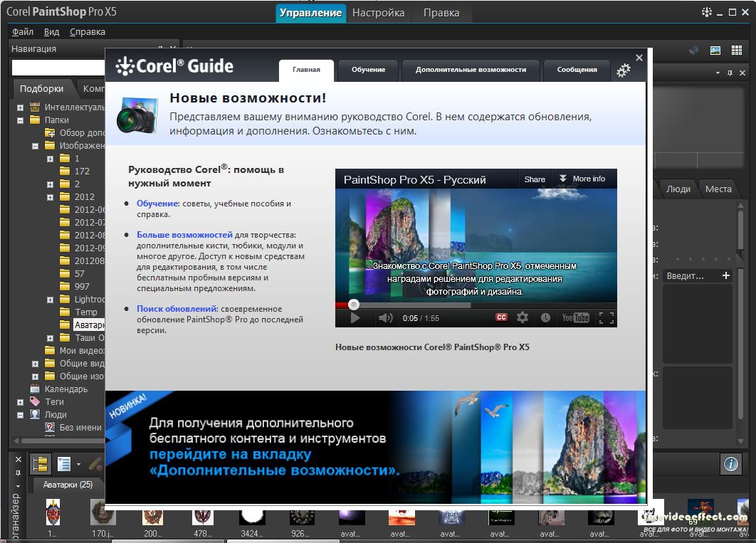The image size is (756, 543).
Task: Add tag with the plus icon
Action: coord(725,275)
